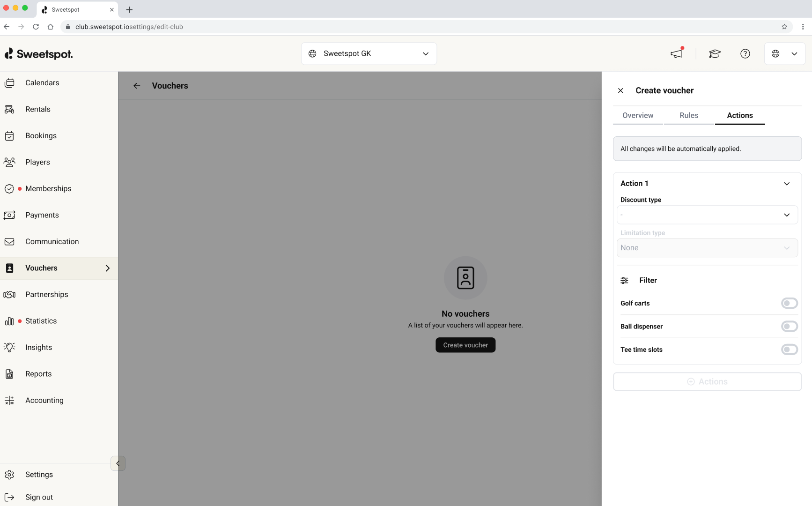812x506 pixels.
Task: Click the Sweetspot logo
Action: [39, 54]
